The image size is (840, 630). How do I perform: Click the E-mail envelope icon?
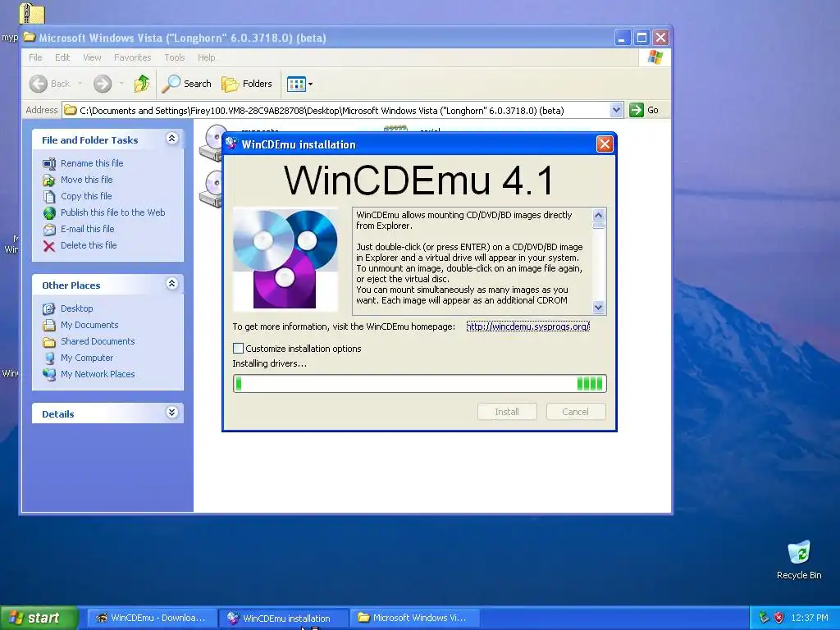[49, 230]
